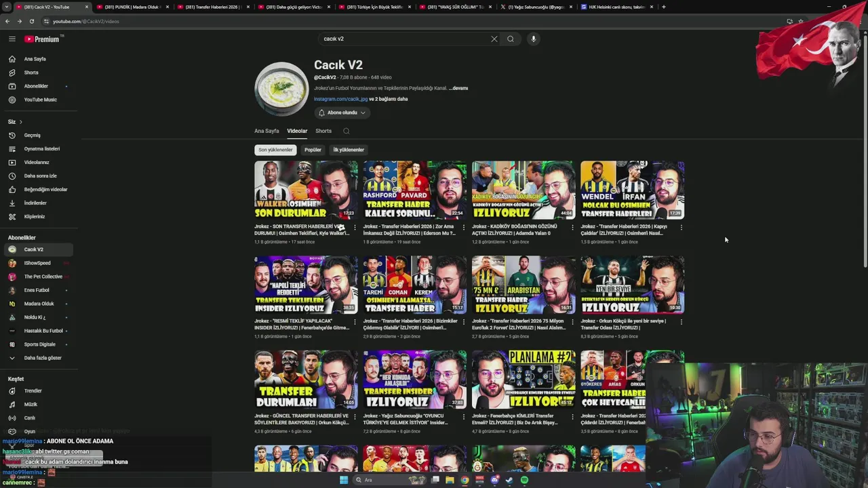Viewport: 868px width, 488px height.
Task: Open The Pet Collective subscription
Action: pos(43,277)
